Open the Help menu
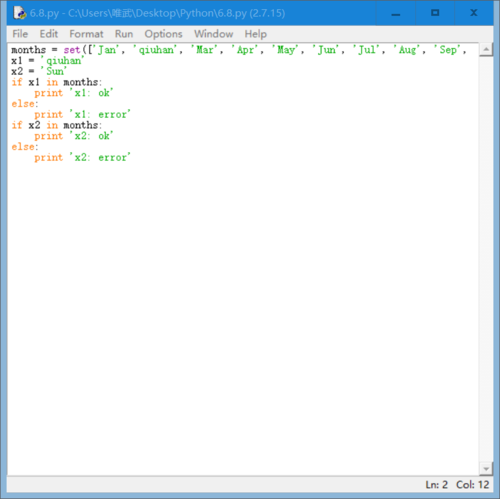500x499 pixels. 256,34
